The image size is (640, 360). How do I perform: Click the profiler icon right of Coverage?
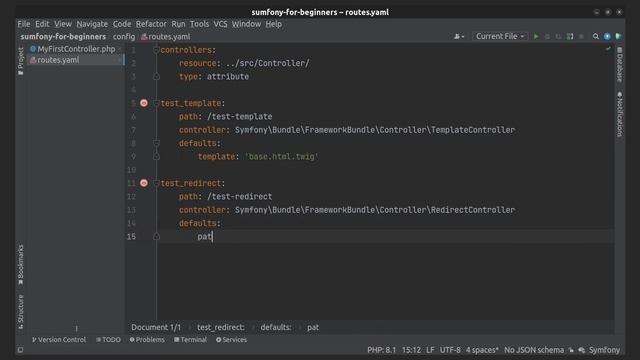(x=570, y=36)
